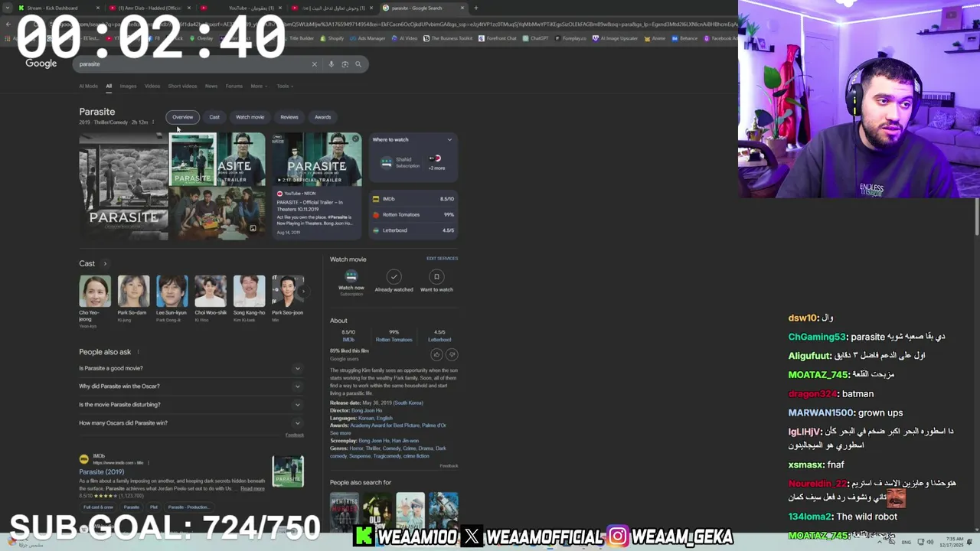Open black-and-white Parasite poster image
The height and width of the screenshot is (551, 980).
(123, 187)
